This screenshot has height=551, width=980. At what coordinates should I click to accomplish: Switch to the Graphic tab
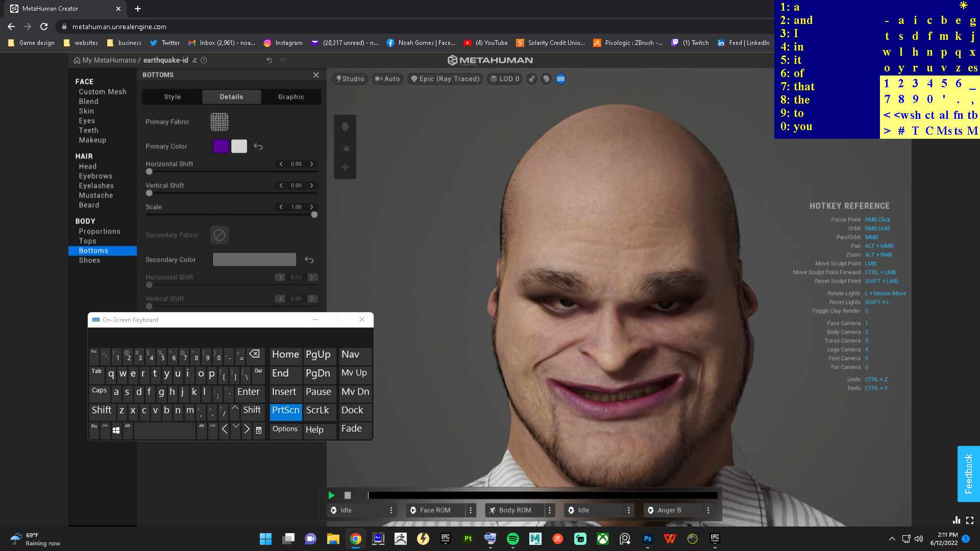click(291, 97)
